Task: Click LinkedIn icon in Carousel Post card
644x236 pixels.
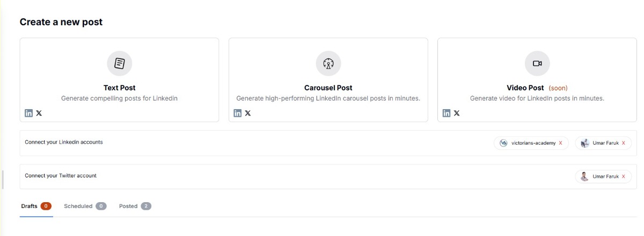Action: click(238, 113)
